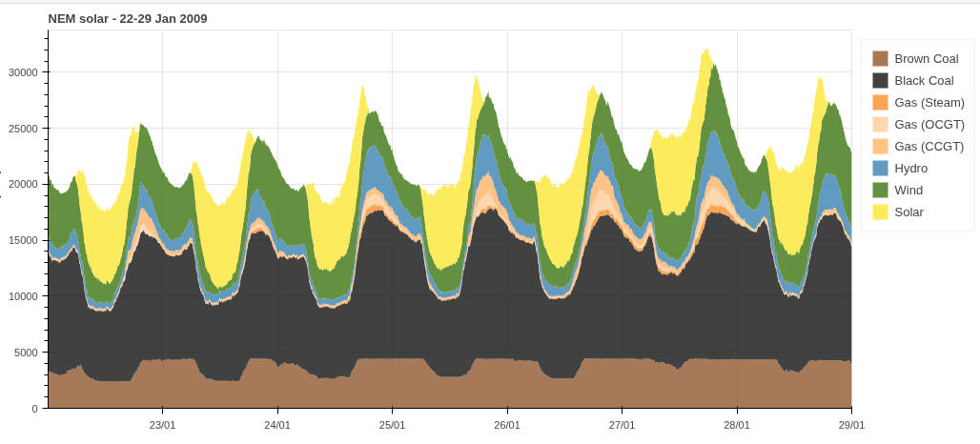Click the 25/01 date label on x-axis
The image size is (980, 444).
pos(392,425)
